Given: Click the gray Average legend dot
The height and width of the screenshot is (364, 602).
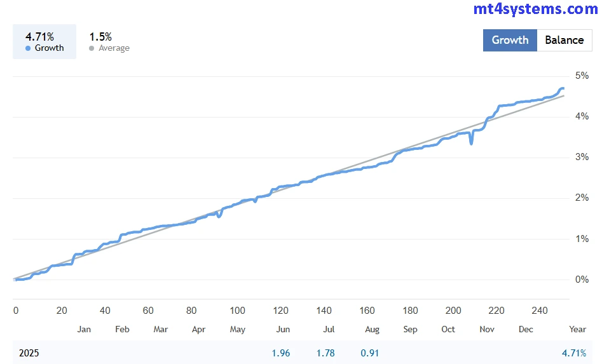Looking at the screenshot, I should (x=92, y=48).
